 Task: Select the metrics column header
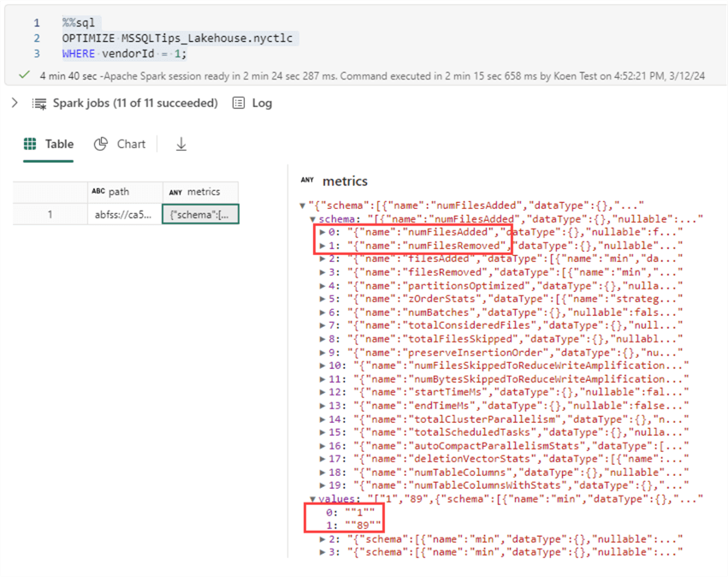tap(200, 192)
